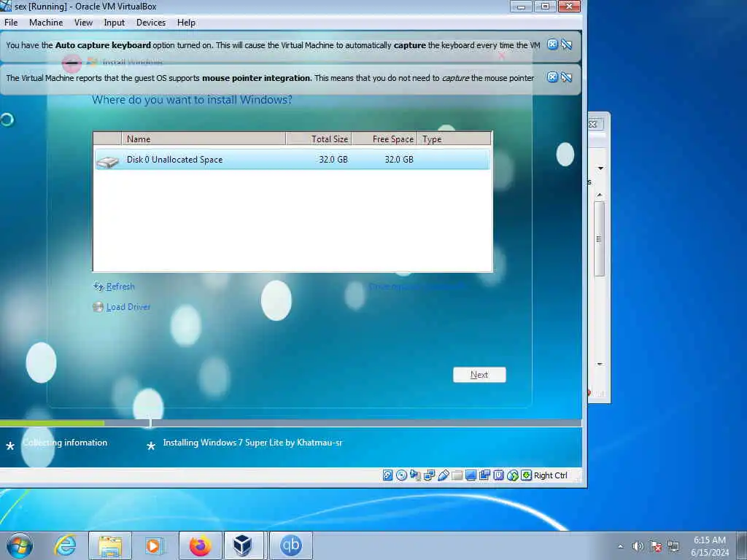747x560 pixels.
Task: Click the taskbar clock showing 6:15 AM
Action: click(x=710, y=546)
